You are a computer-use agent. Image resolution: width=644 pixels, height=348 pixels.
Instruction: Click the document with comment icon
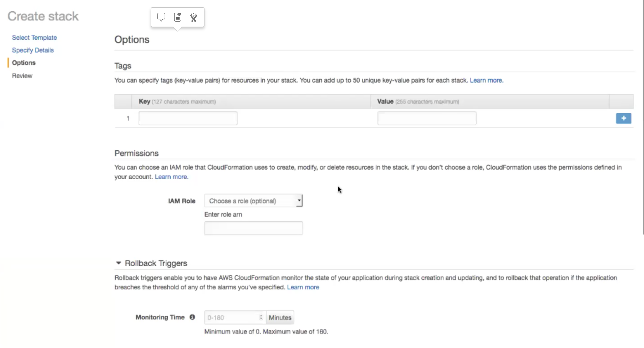pyautogui.click(x=178, y=17)
